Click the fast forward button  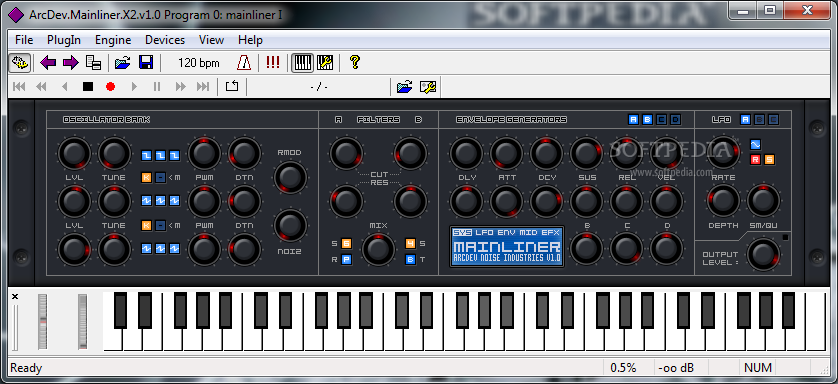[181, 87]
